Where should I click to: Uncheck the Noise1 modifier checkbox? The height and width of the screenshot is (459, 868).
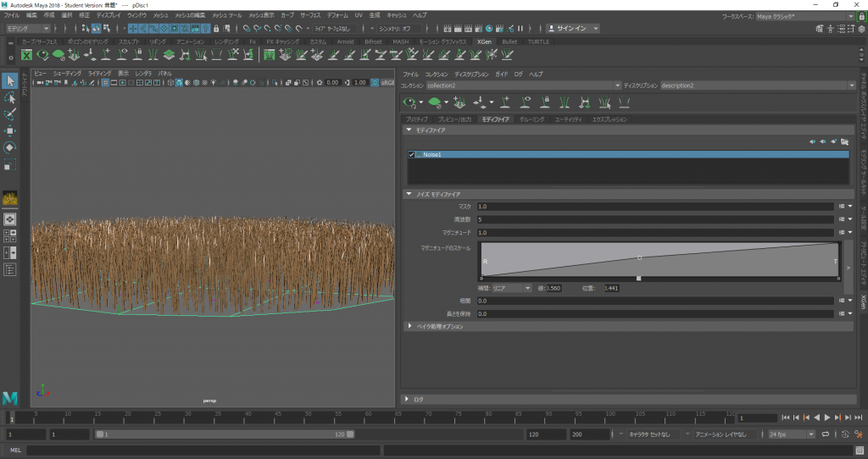coord(411,155)
